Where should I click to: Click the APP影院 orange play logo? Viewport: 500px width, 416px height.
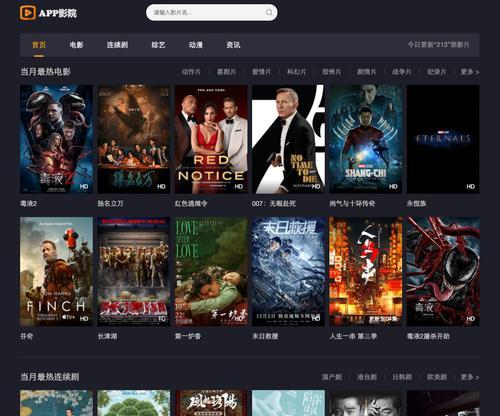28,13
